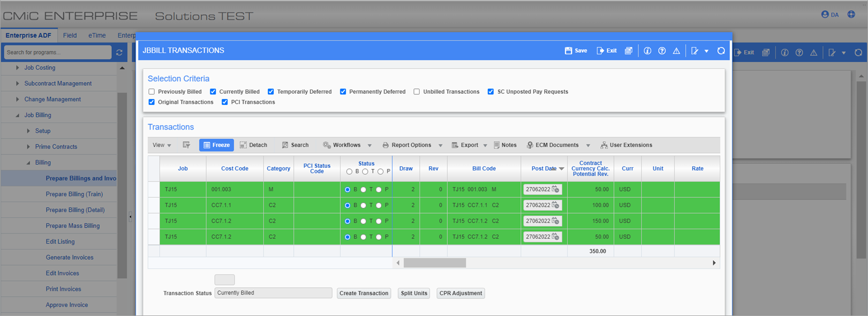Open Post Date calendar for cost code 001.003
Viewport: 868px width, 316px height.
pyautogui.click(x=555, y=189)
